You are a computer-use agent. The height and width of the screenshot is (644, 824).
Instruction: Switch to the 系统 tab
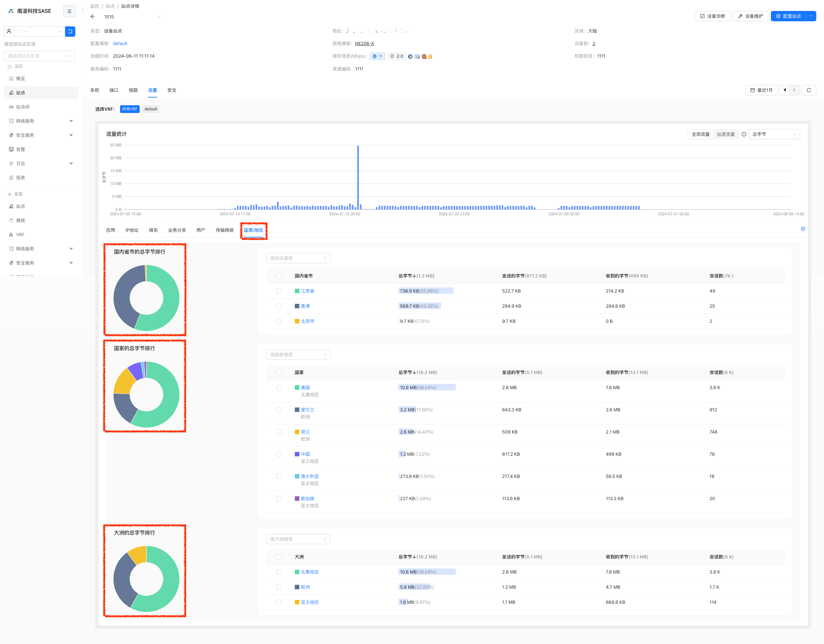[95, 90]
